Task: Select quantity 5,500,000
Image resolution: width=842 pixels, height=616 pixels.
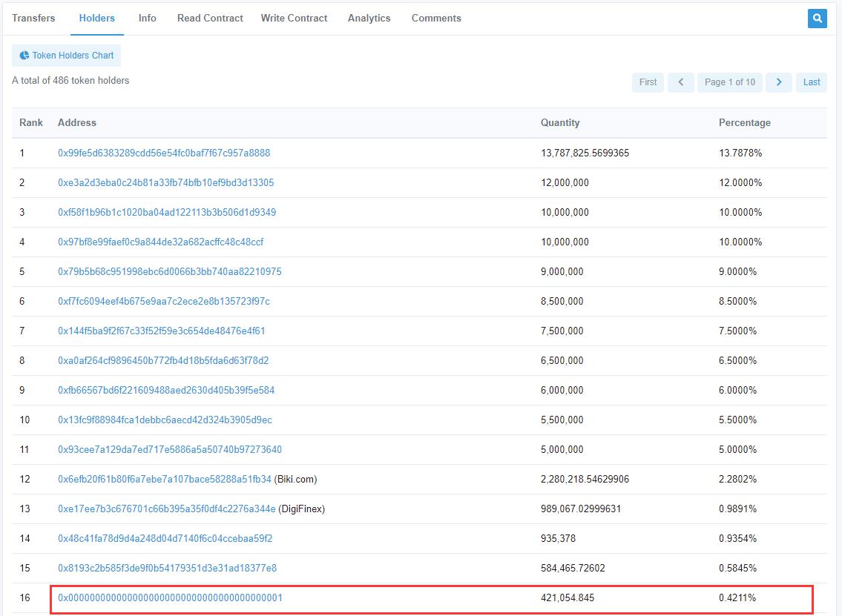Action: pyautogui.click(x=562, y=420)
